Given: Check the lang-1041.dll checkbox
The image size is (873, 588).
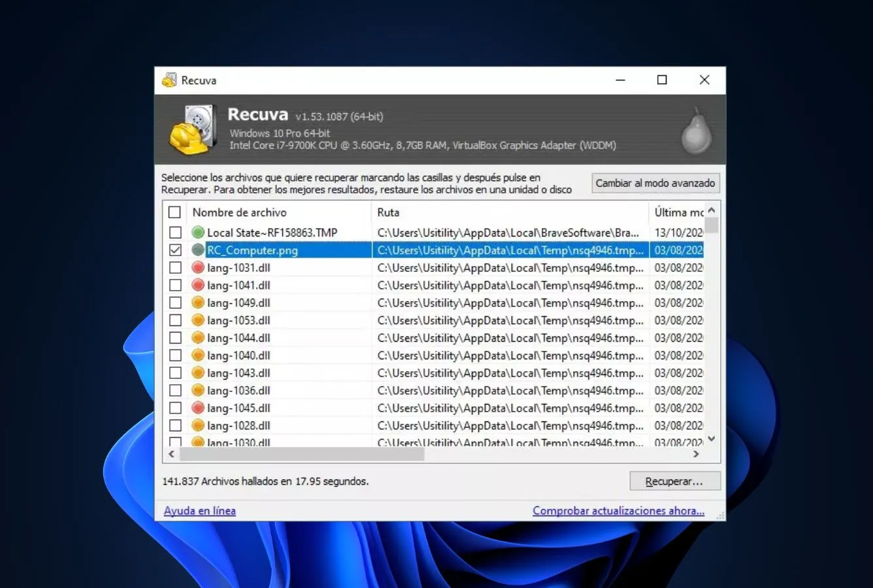Looking at the screenshot, I should (175, 285).
